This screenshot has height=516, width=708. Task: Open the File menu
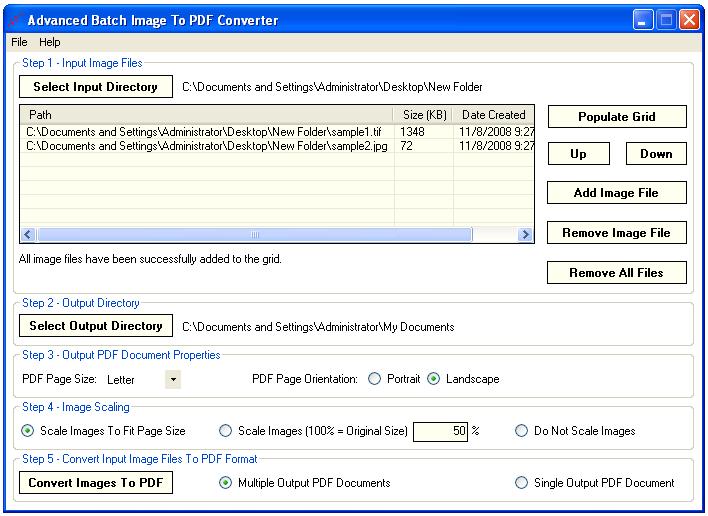click(19, 42)
